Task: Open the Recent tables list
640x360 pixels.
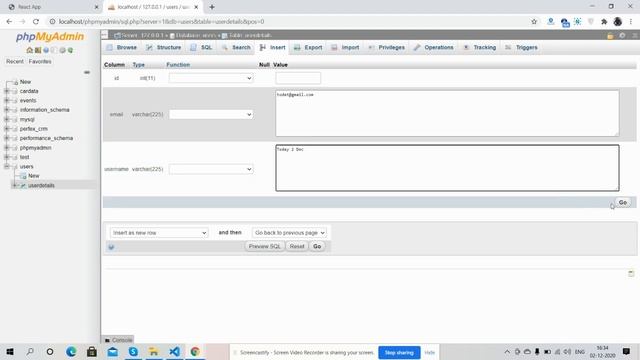Action: coord(15,61)
